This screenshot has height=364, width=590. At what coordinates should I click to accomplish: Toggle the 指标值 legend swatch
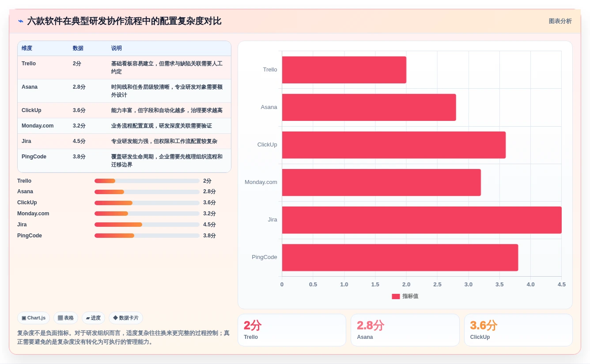[396, 296]
